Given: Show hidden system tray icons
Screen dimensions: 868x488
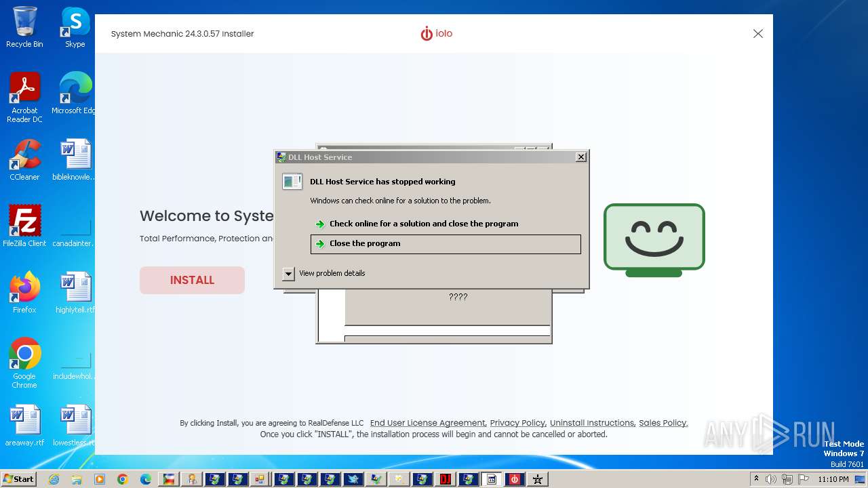Looking at the screenshot, I should 756,479.
